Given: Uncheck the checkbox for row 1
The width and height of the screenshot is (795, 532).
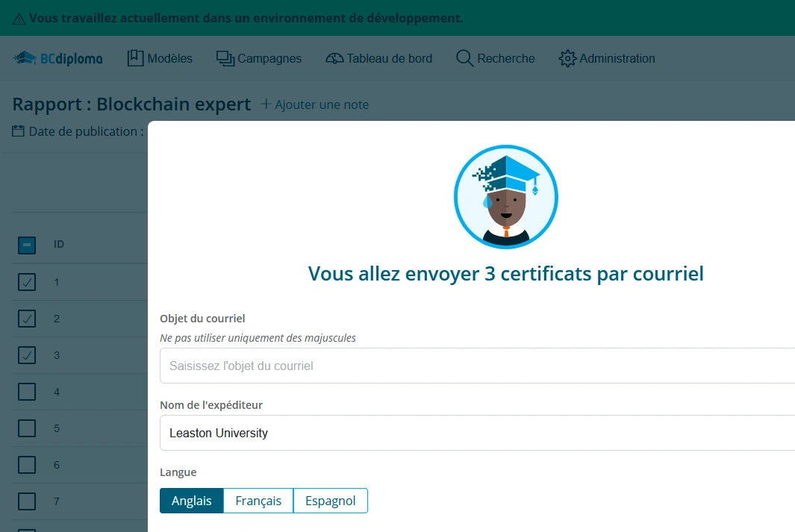Looking at the screenshot, I should click(x=27, y=282).
